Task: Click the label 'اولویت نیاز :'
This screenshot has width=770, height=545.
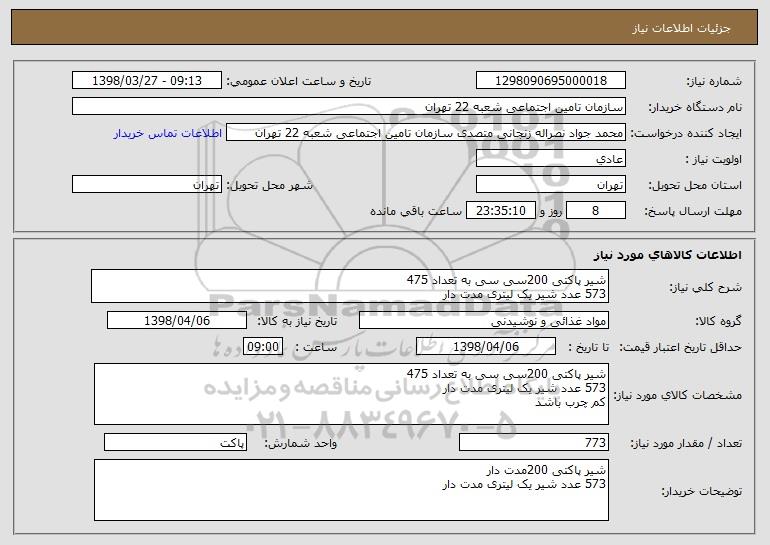Action: (714, 159)
